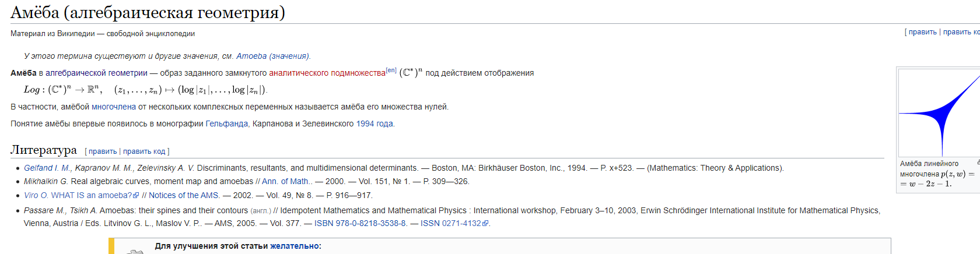Open the Ann. of Math. journal link
The height and width of the screenshot is (254, 980).
(x=287, y=181)
